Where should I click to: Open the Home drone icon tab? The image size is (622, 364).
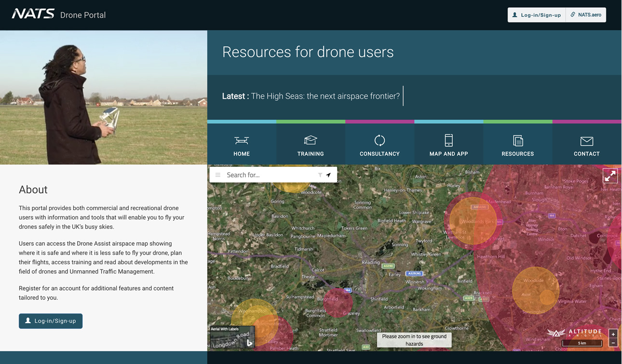point(242,140)
